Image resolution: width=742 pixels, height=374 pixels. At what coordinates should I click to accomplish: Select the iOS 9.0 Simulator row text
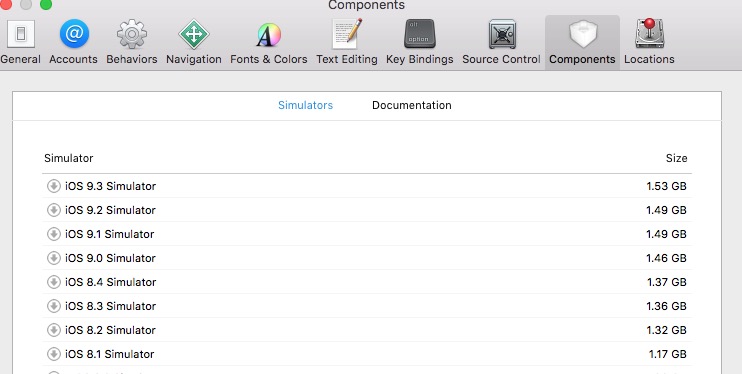coord(110,258)
